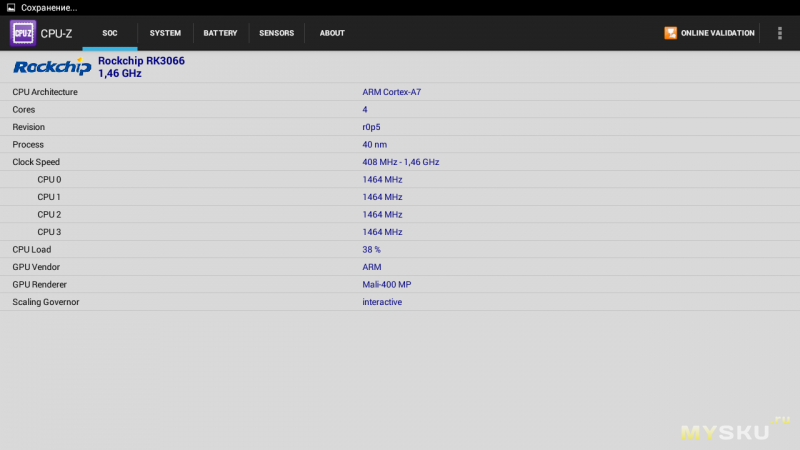Click the Process row label
The image size is (800, 450).
pyautogui.click(x=28, y=144)
